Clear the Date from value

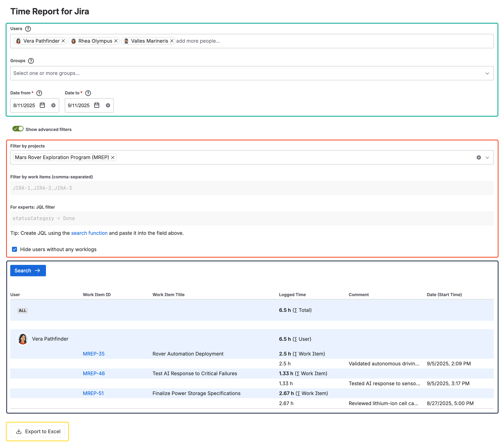[53, 105]
